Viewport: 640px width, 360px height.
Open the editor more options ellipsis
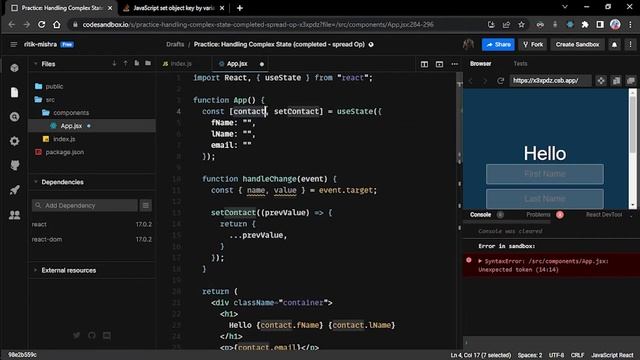pyautogui.click(x=454, y=64)
